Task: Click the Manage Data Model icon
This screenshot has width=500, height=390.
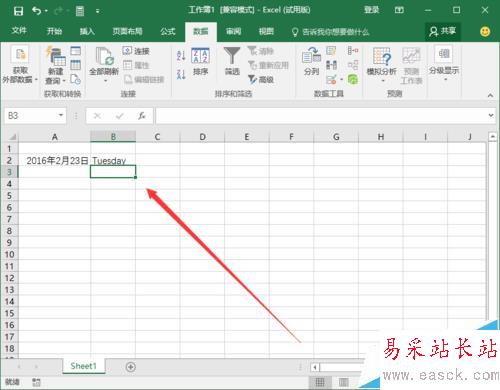Action: 353,79
